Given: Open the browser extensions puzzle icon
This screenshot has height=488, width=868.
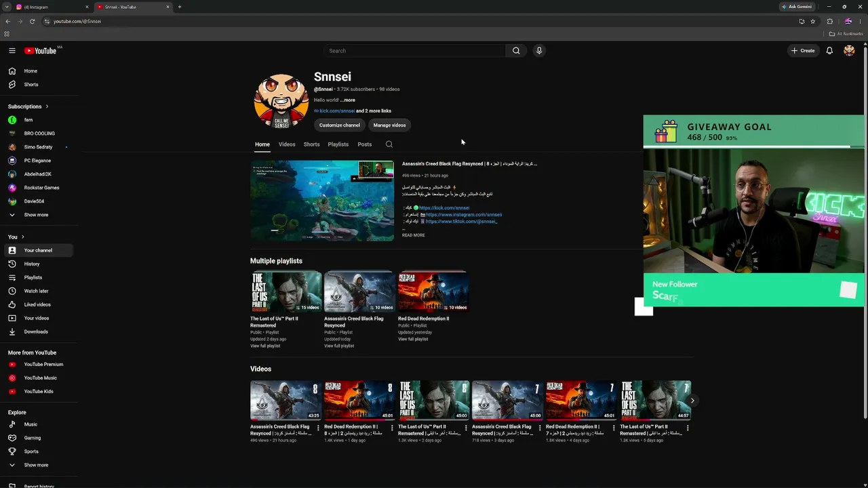Looking at the screenshot, I should point(829,21).
